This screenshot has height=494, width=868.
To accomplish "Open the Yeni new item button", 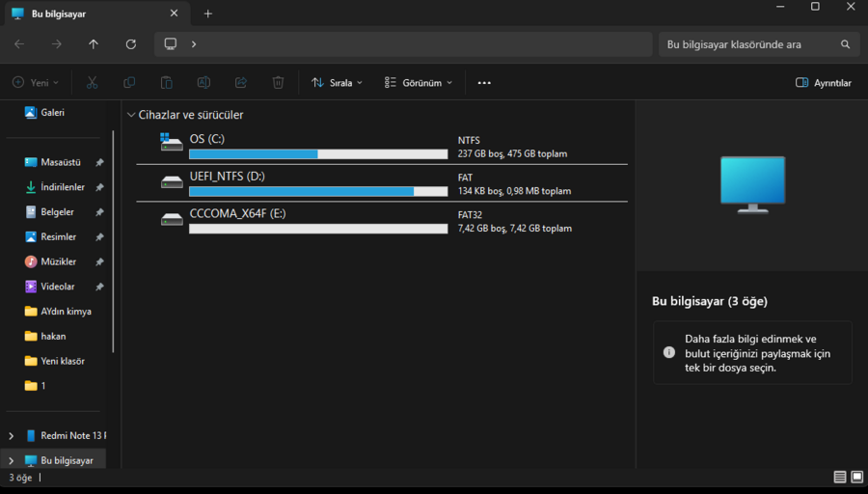I will point(36,83).
